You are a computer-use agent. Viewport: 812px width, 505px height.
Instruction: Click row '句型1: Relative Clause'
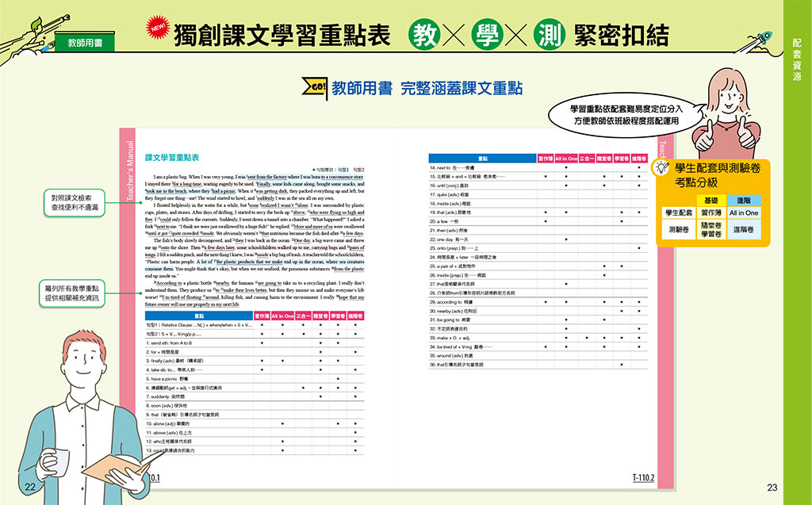point(255,325)
